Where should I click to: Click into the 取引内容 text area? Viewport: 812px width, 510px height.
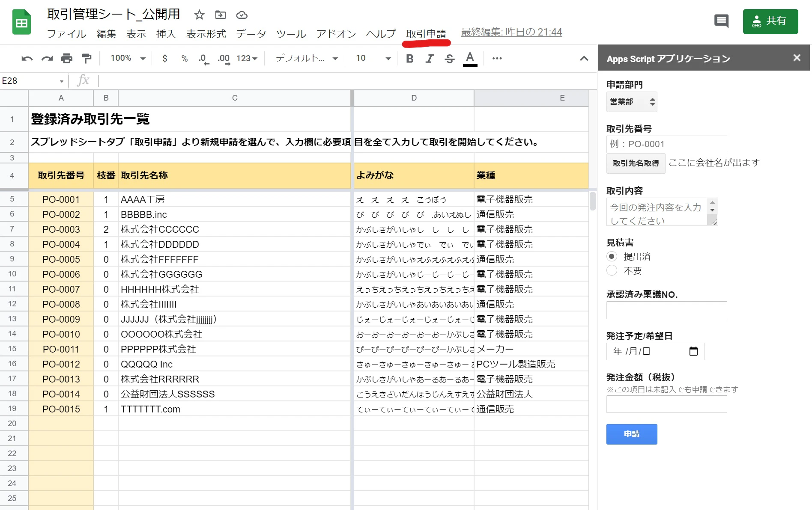[x=662, y=212]
